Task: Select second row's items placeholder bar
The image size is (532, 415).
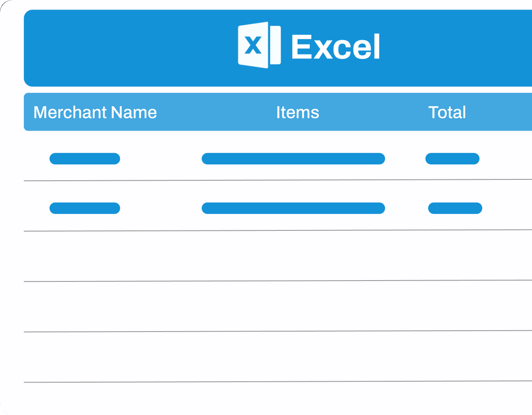Action: pos(293,208)
